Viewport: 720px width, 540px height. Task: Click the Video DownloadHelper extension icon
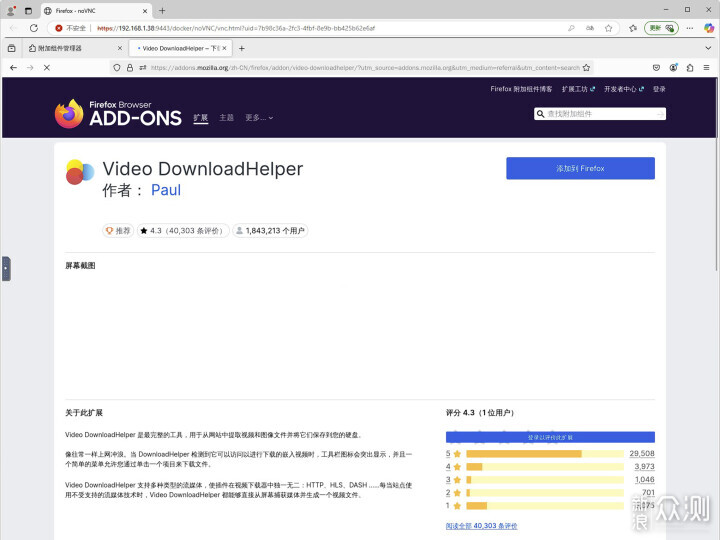pyautogui.click(x=80, y=172)
